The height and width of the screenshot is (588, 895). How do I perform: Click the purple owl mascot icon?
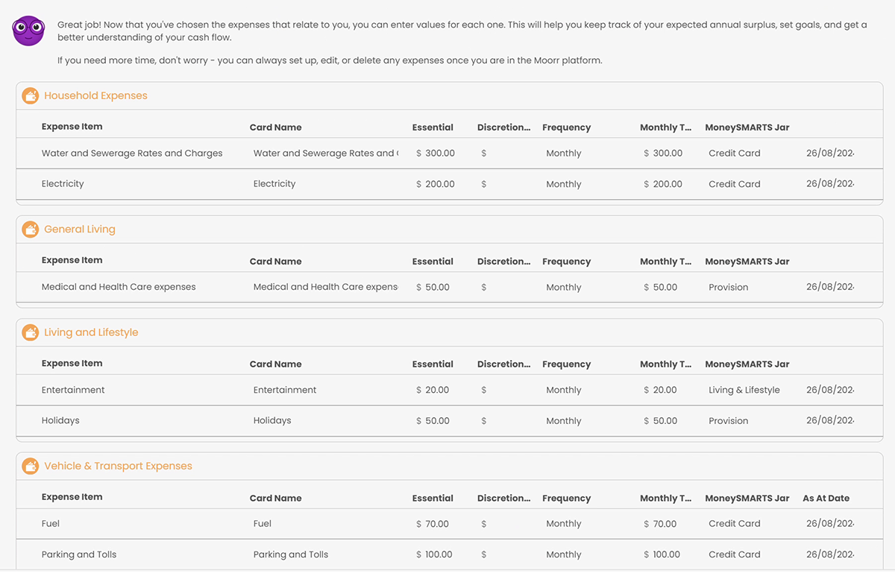click(28, 31)
